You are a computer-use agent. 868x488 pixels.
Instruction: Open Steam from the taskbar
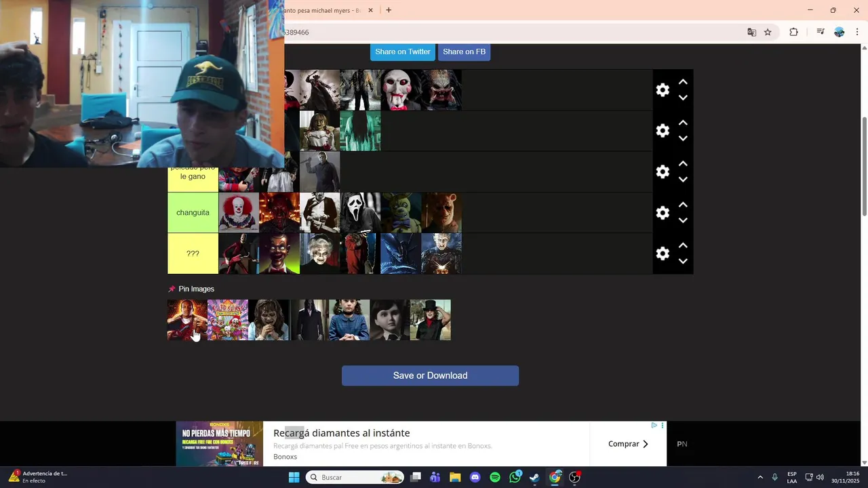click(x=535, y=477)
